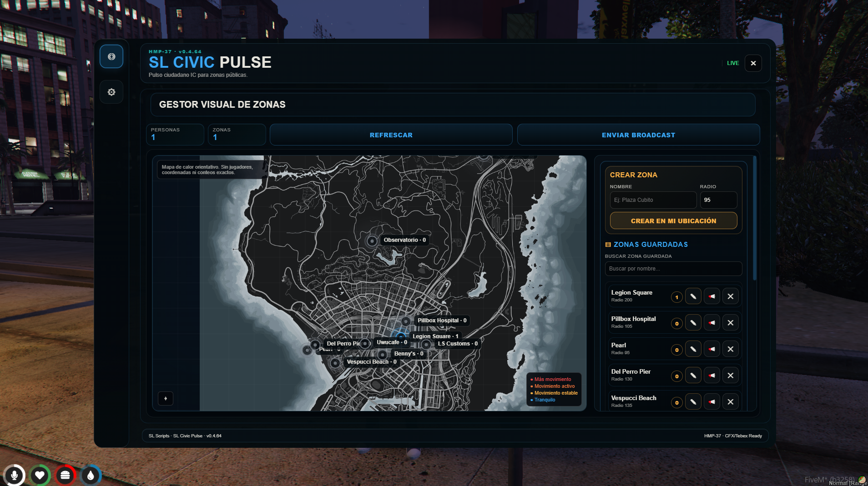
Task: Broadcast to the Pillbox Hospital zone
Action: [x=712, y=323]
